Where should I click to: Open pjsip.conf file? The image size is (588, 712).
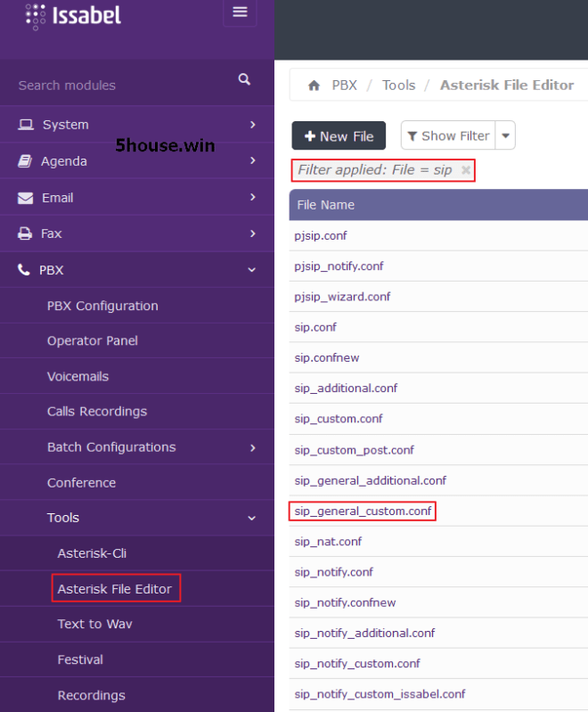click(321, 236)
